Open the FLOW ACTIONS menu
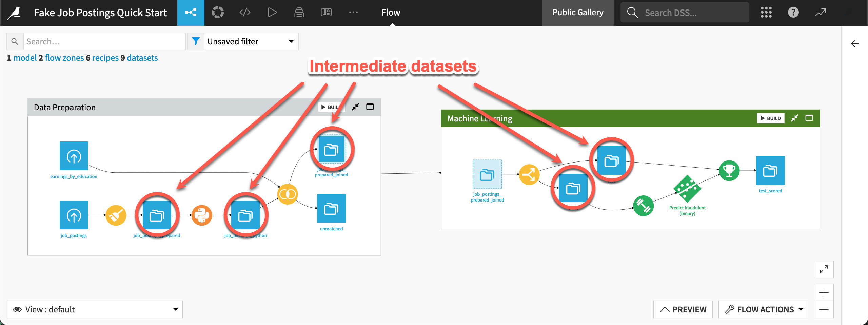The width and height of the screenshot is (868, 325). [763, 309]
